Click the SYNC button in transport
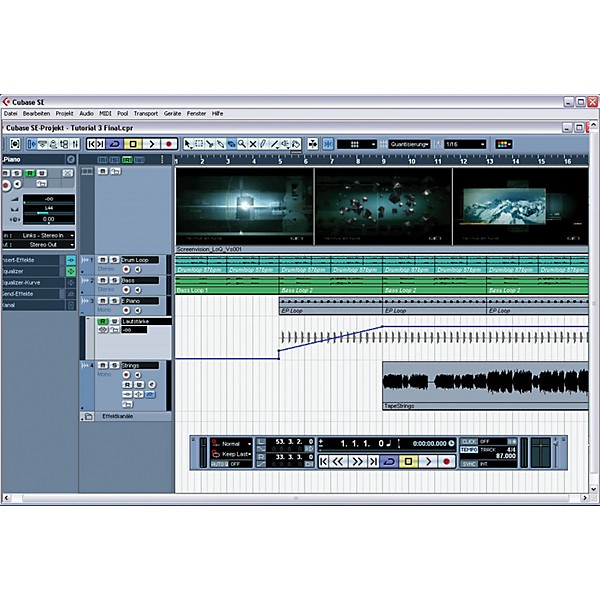This screenshot has height=600, width=600. pos(469,464)
